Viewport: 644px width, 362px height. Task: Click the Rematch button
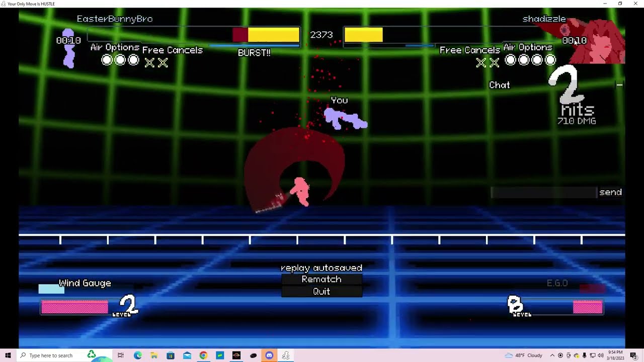pos(321,280)
